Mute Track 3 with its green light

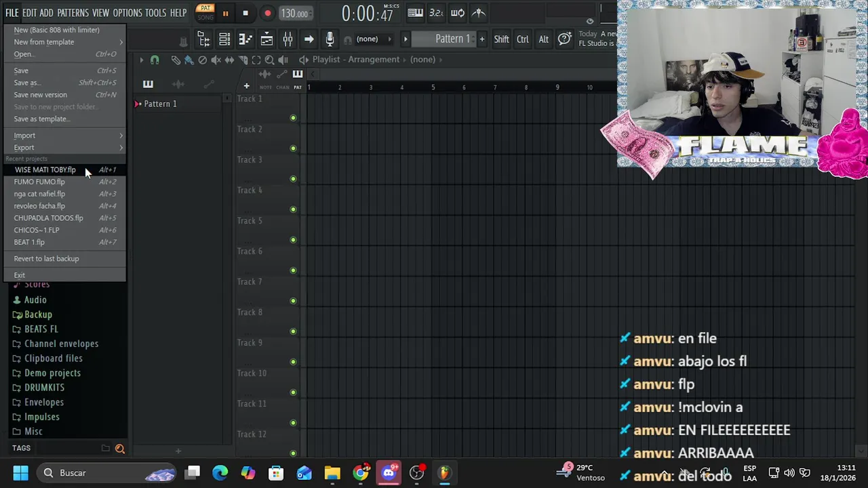click(293, 179)
